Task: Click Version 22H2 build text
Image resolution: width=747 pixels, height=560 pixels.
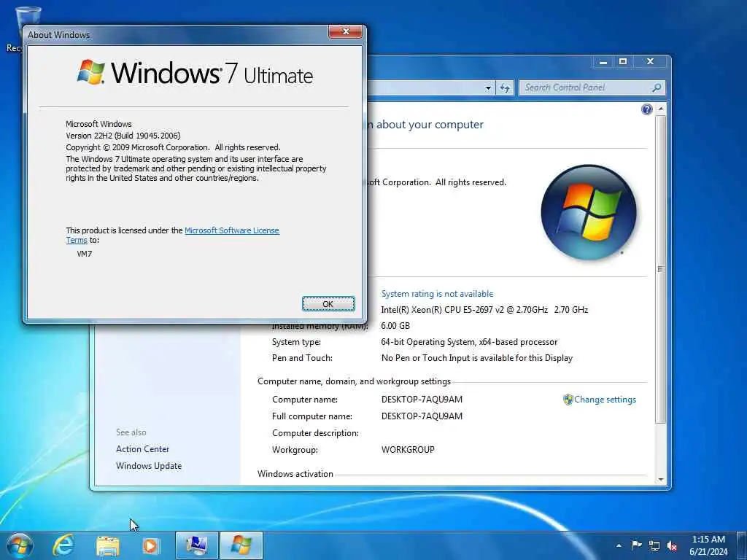Action: click(x=123, y=136)
